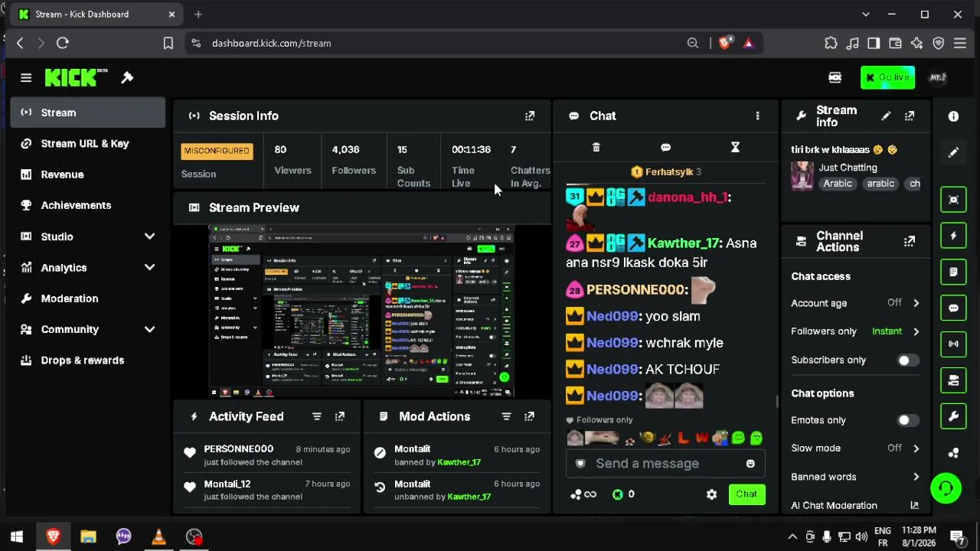Open the Chat panel three-dot menu
The height and width of the screenshot is (551, 980).
(x=757, y=116)
